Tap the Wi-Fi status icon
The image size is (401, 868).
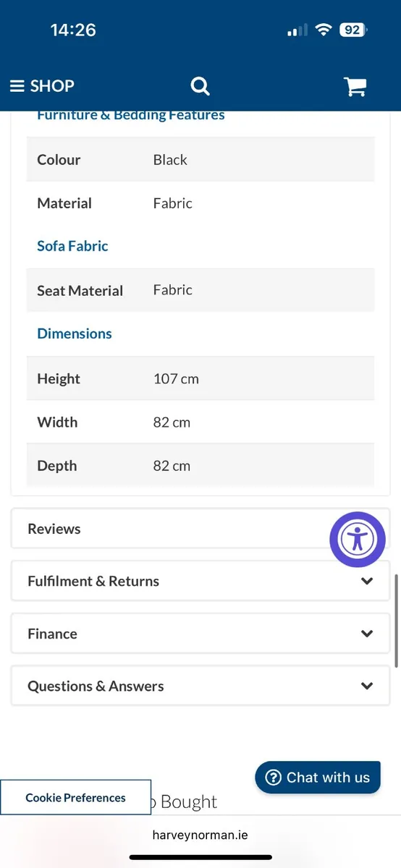(324, 30)
